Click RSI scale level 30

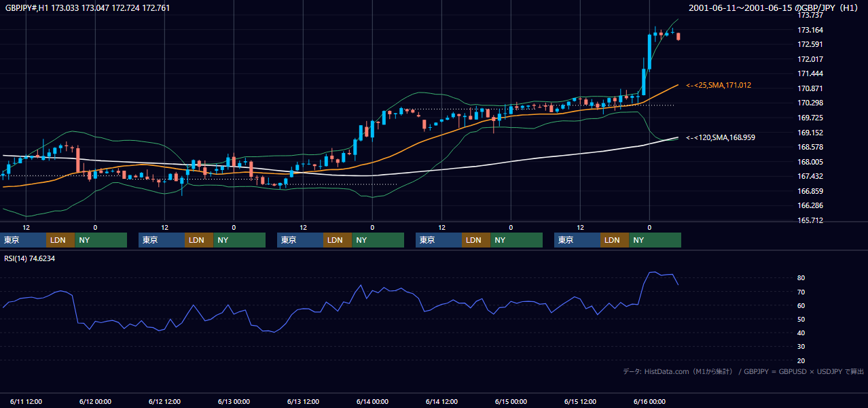(x=801, y=346)
